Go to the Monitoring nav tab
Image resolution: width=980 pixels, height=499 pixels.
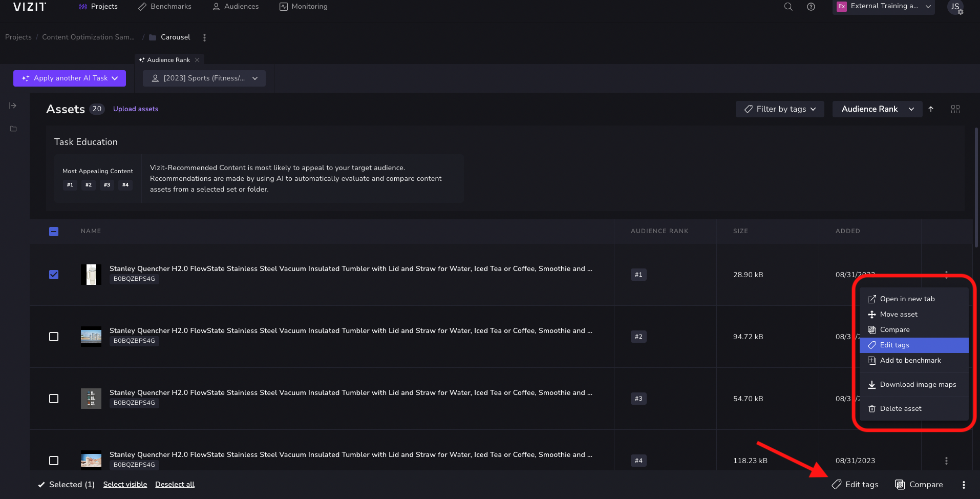pos(304,7)
